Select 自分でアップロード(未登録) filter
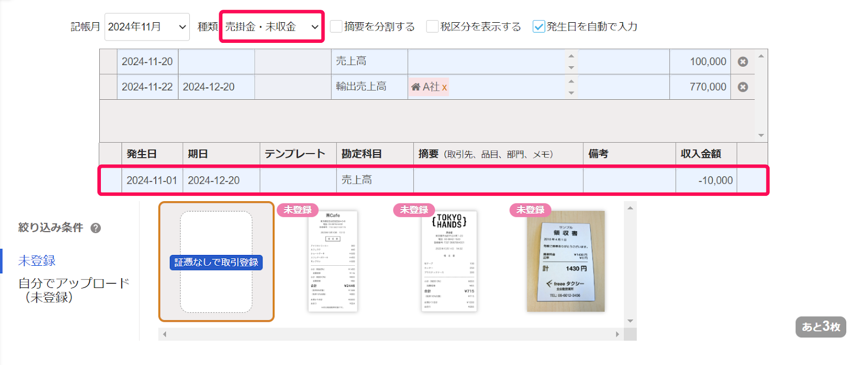 coord(74,290)
